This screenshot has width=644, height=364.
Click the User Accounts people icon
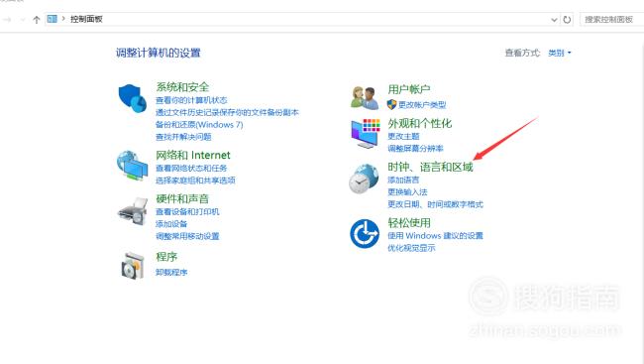pyautogui.click(x=365, y=97)
